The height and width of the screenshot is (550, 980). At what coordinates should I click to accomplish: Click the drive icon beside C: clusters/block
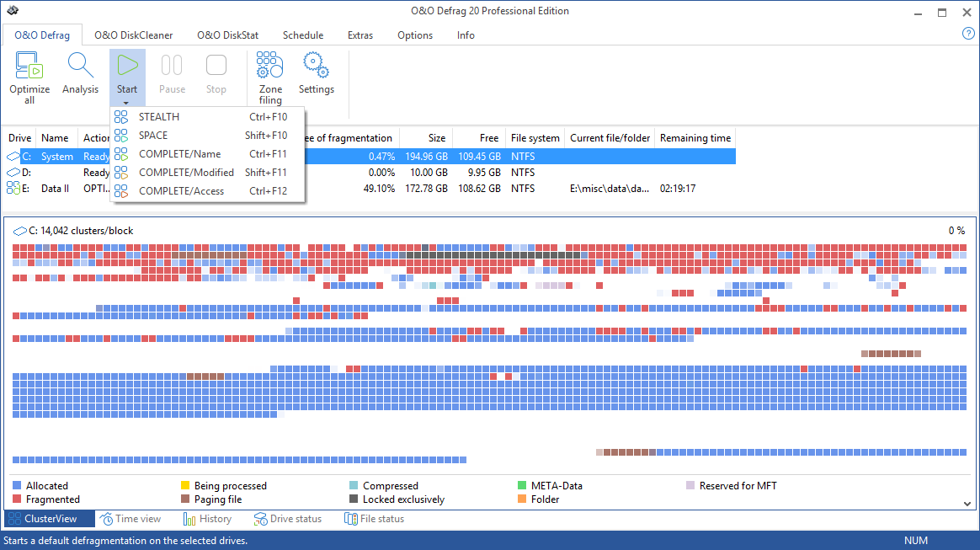point(20,232)
